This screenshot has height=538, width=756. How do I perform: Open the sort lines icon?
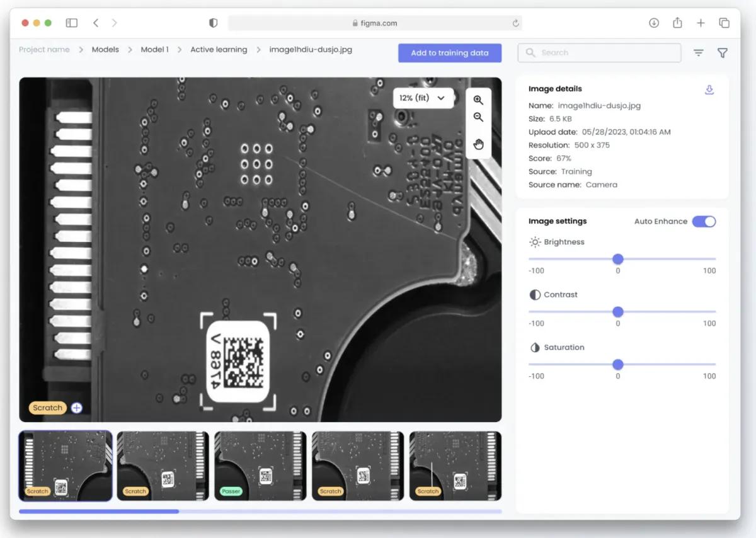click(698, 53)
